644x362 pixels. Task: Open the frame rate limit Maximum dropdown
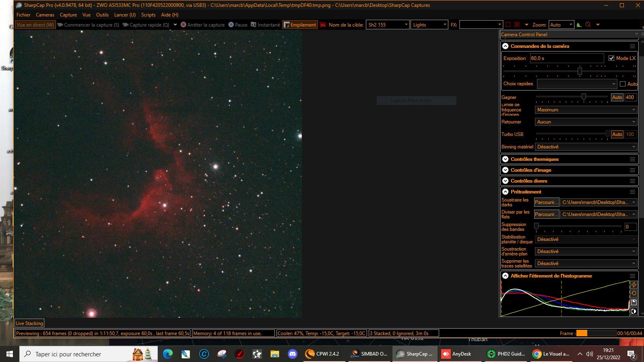pyautogui.click(x=586, y=110)
